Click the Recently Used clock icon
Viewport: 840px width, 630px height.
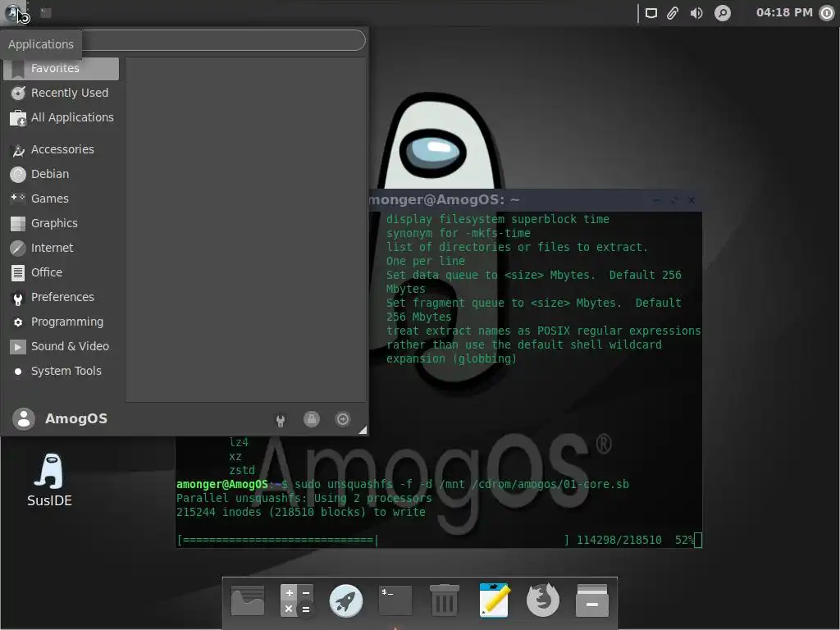click(x=18, y=94)
